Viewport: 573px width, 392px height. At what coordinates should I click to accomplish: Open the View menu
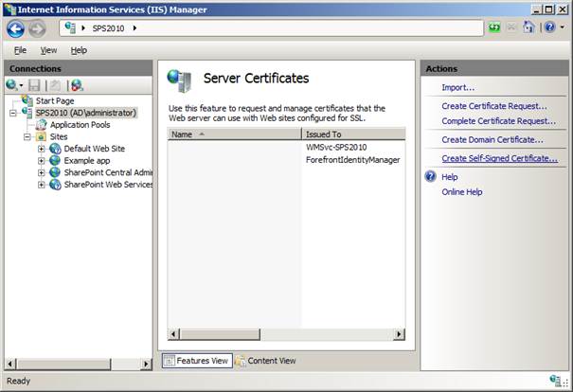coord(48,50)
